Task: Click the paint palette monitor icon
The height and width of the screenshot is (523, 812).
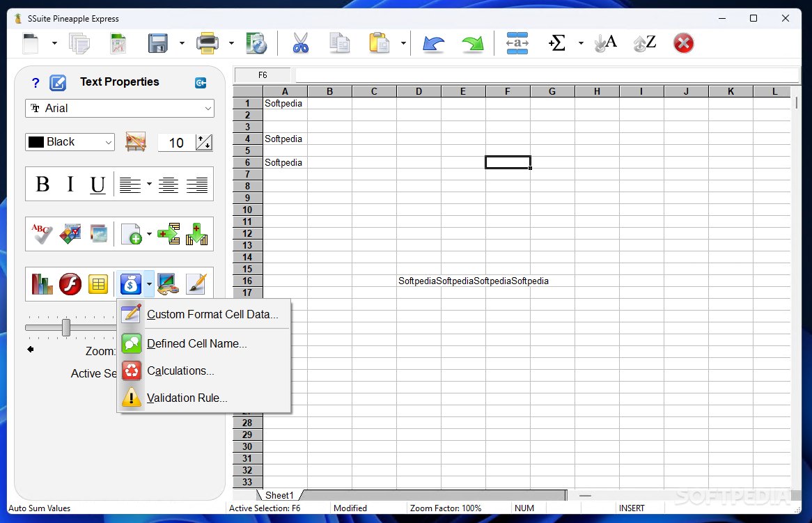Action: click(169, 284)
